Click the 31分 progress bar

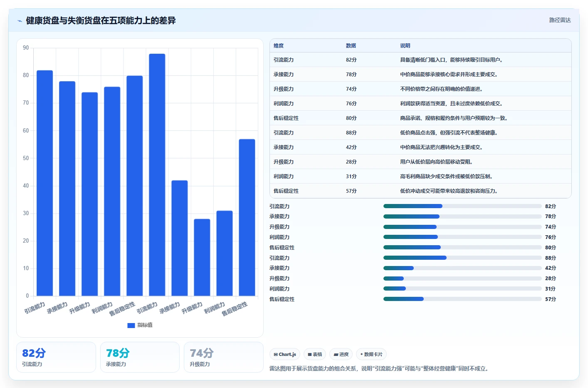pos(462,289)
